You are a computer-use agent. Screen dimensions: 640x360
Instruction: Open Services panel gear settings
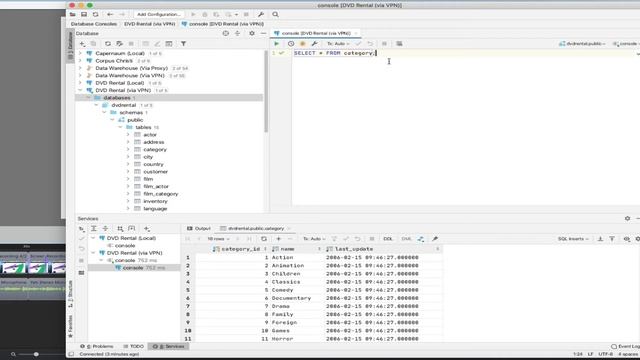click(627, 219)
